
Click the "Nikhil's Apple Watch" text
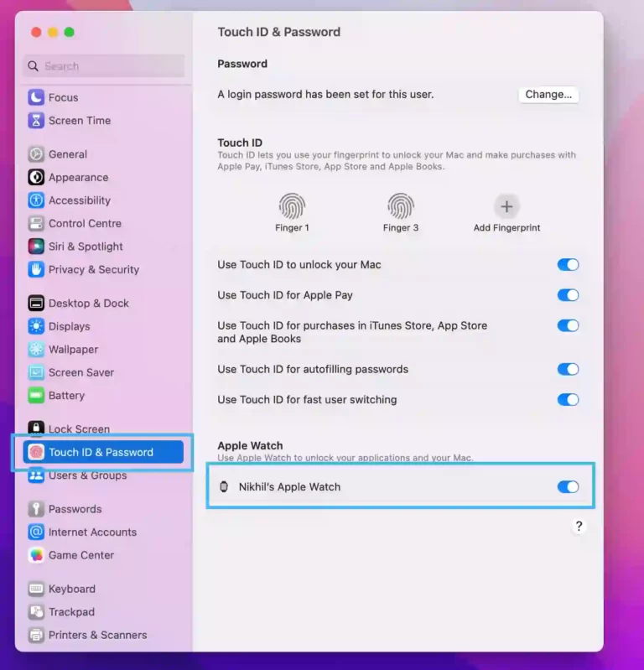point(289,486)
